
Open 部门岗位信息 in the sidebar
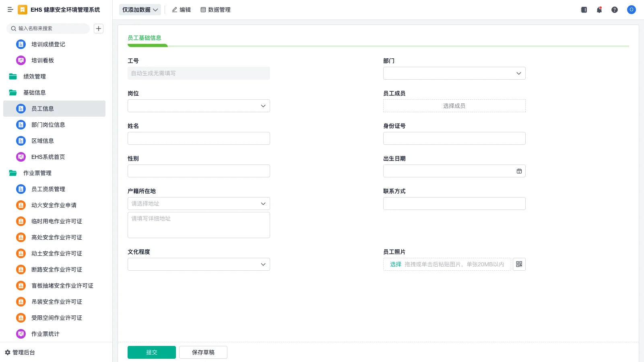(48, 125)
